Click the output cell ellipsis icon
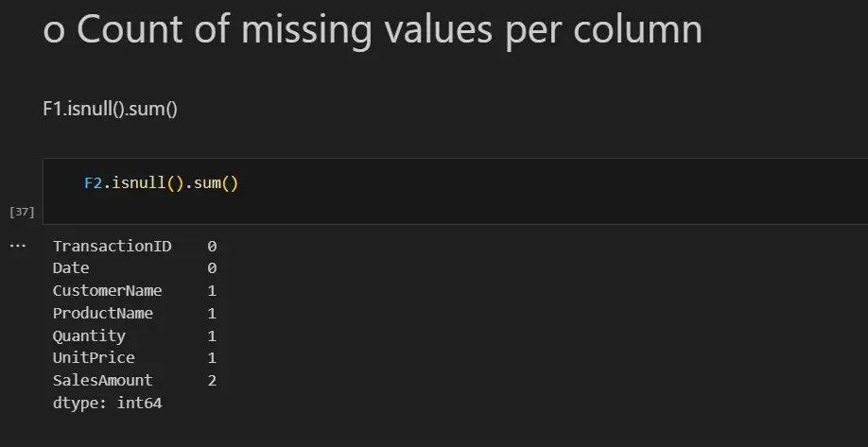 tap(19, 246)
